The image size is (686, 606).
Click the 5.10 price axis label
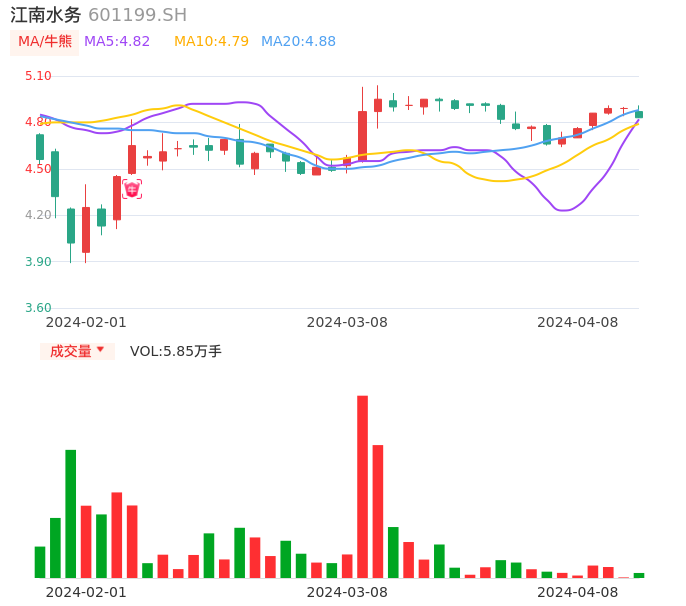(37, 76)
